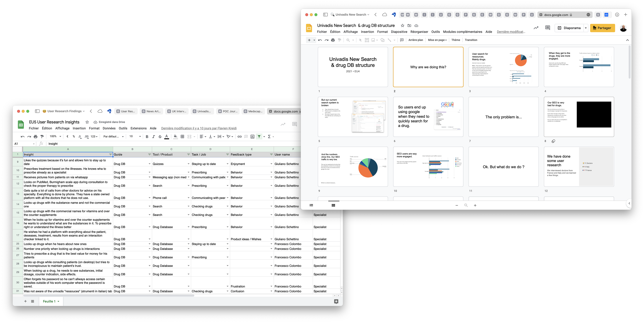Screen dimensions: 644x323
Task: Toggle italic formatting in Sheets toolbar
Action: 153,136
